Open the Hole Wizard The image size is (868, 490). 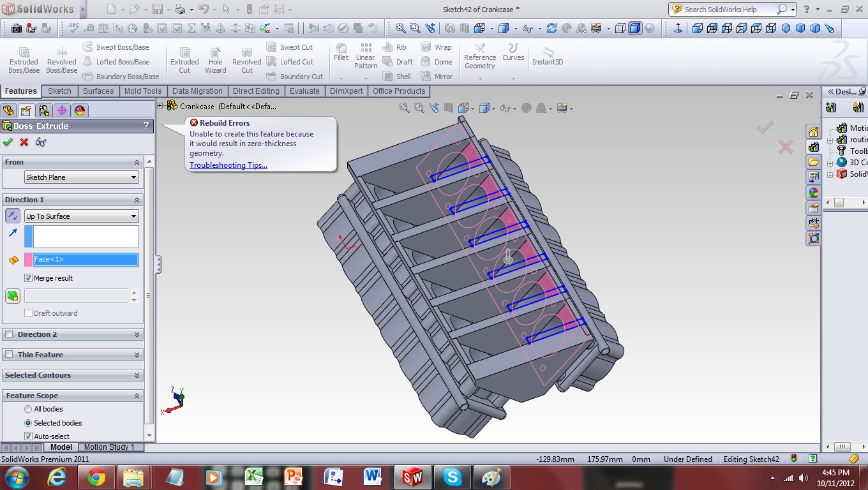tap(216, 60)
